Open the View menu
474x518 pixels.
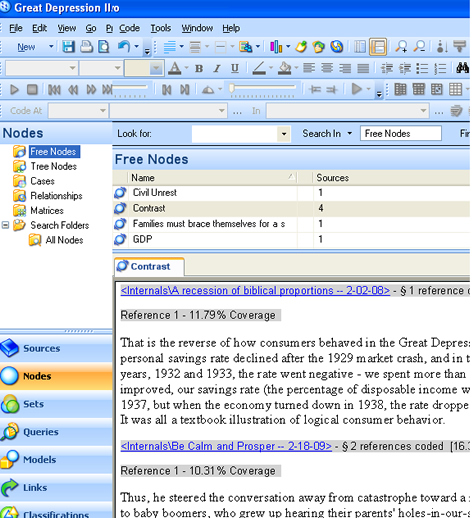pyautogui.click(x=67, y=28)
